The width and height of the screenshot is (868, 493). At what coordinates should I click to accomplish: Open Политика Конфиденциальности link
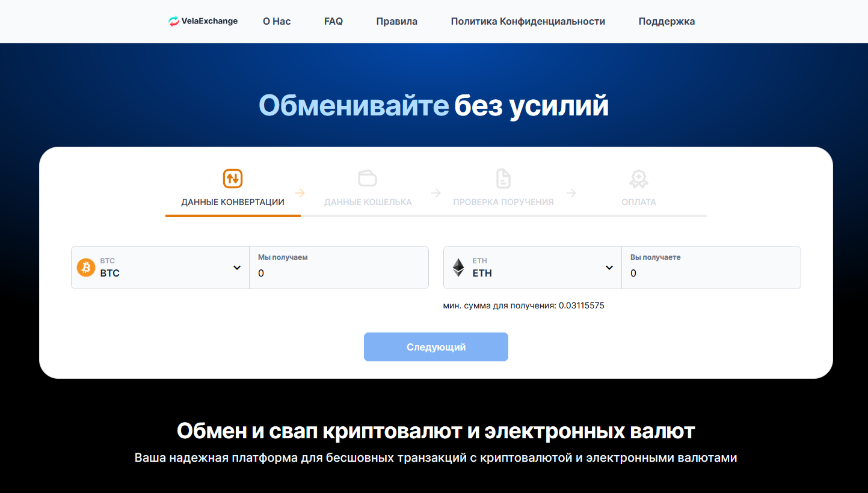(528, 21)
